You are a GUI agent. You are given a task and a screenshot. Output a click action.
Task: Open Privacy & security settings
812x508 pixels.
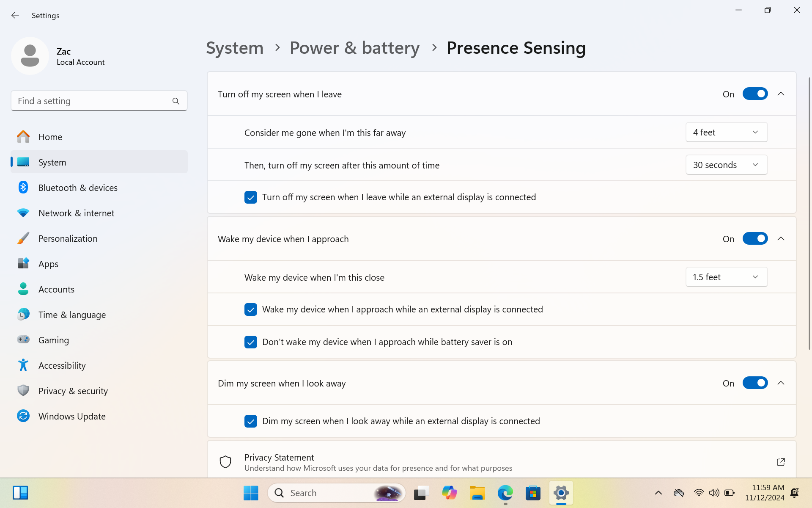[73, 390]
